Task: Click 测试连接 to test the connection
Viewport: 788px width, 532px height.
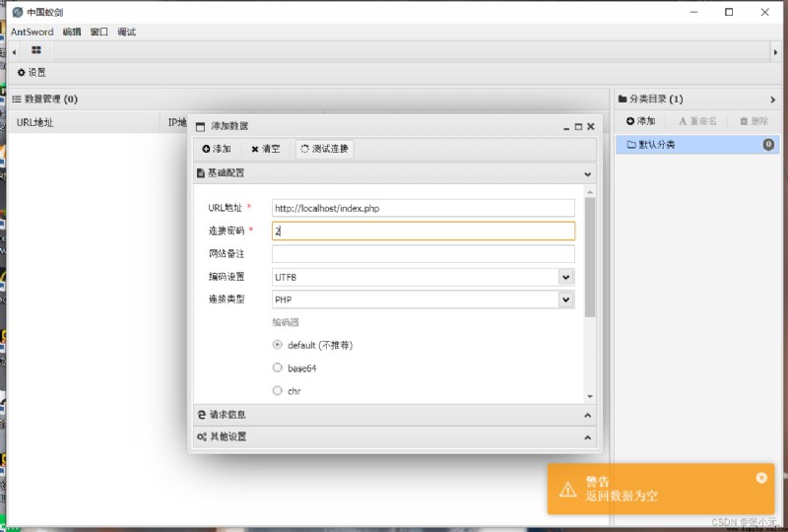Action: 325,149
